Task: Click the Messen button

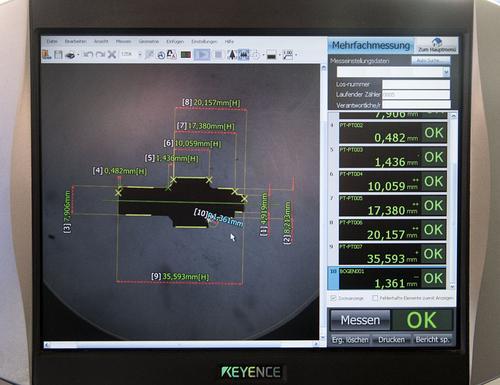Action: point(360,320)
